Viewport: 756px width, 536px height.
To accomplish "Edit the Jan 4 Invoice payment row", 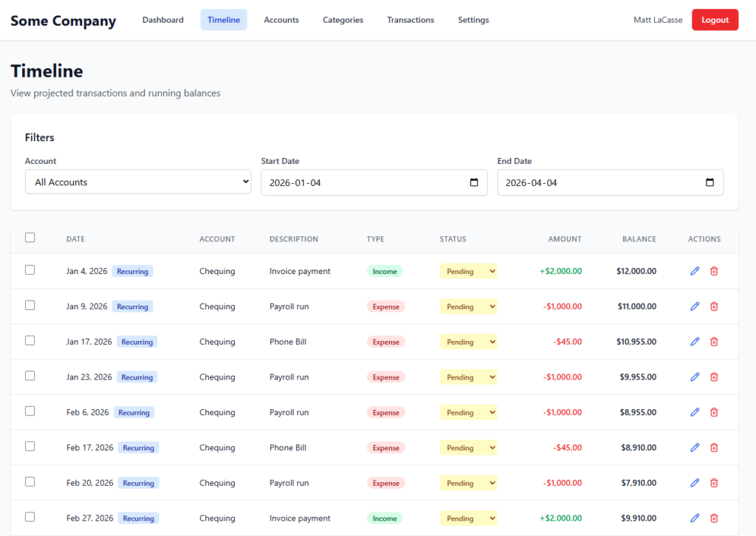I will point(695,271).
